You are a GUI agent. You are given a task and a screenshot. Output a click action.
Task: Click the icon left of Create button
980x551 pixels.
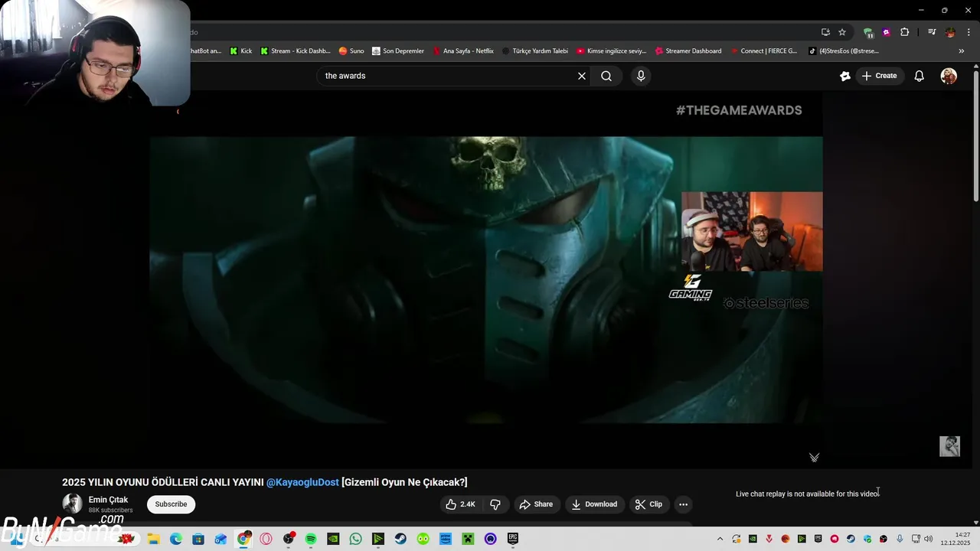pyautogui.click(x=845, y=76)
